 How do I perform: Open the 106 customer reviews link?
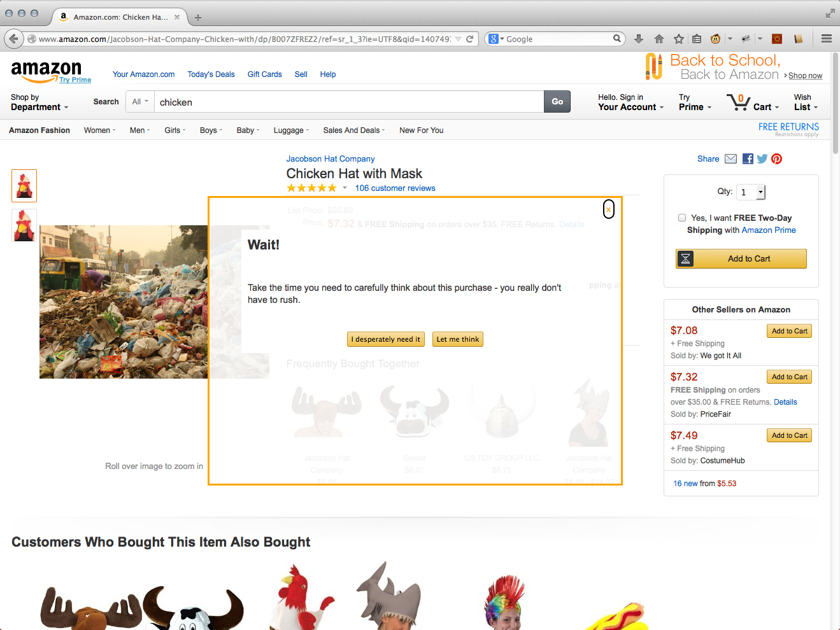(395, 188)
